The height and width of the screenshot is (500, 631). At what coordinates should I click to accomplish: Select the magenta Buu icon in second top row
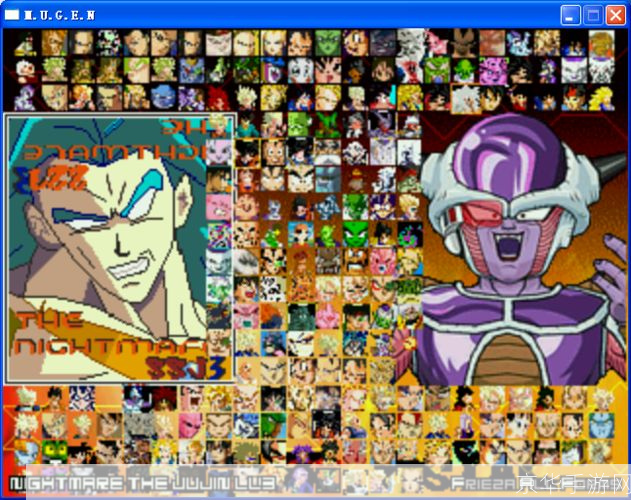pyautogui.click(x=492, y=70)
